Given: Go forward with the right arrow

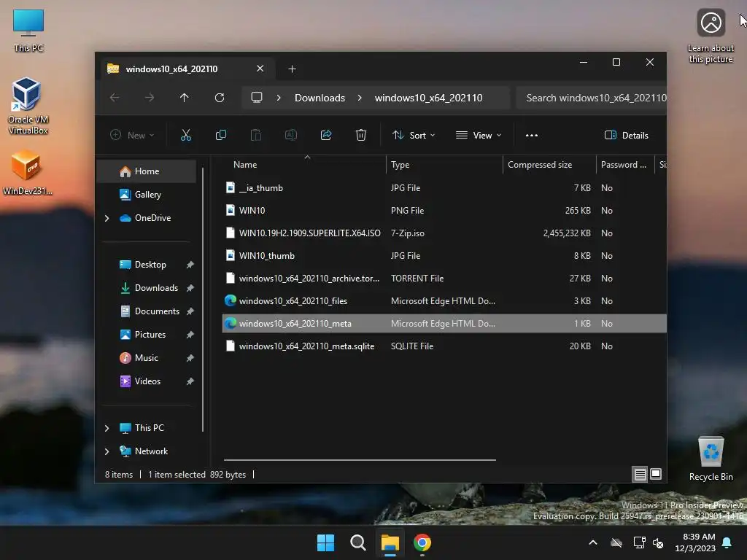Looking at the screenshot, I should pyautogui.click(x=150, y=98).
